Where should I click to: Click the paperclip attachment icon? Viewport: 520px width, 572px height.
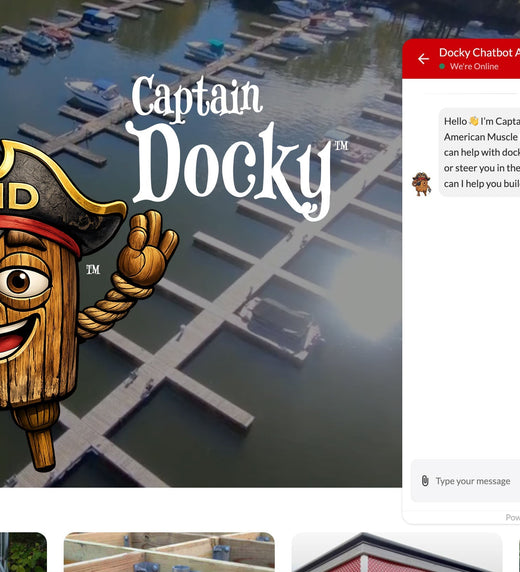pos(425,481)
